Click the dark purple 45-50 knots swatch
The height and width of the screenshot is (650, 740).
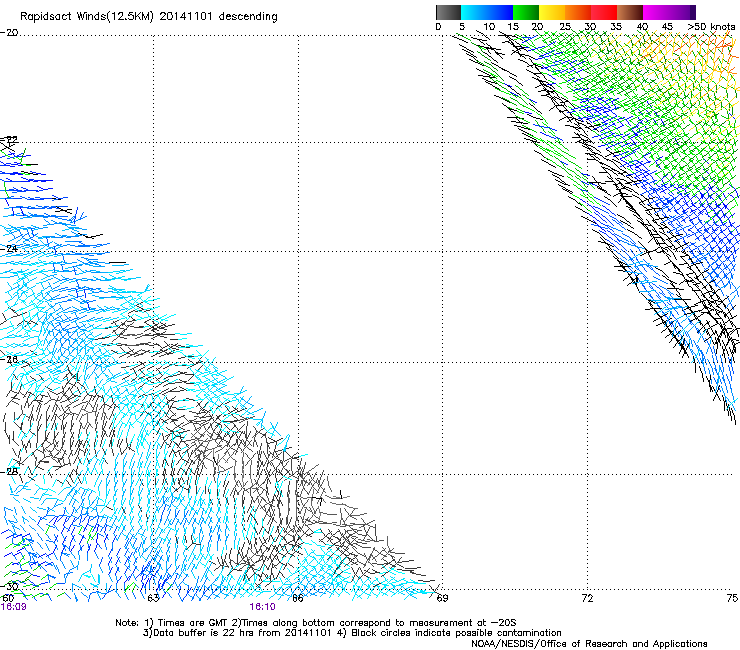(682, 12)
